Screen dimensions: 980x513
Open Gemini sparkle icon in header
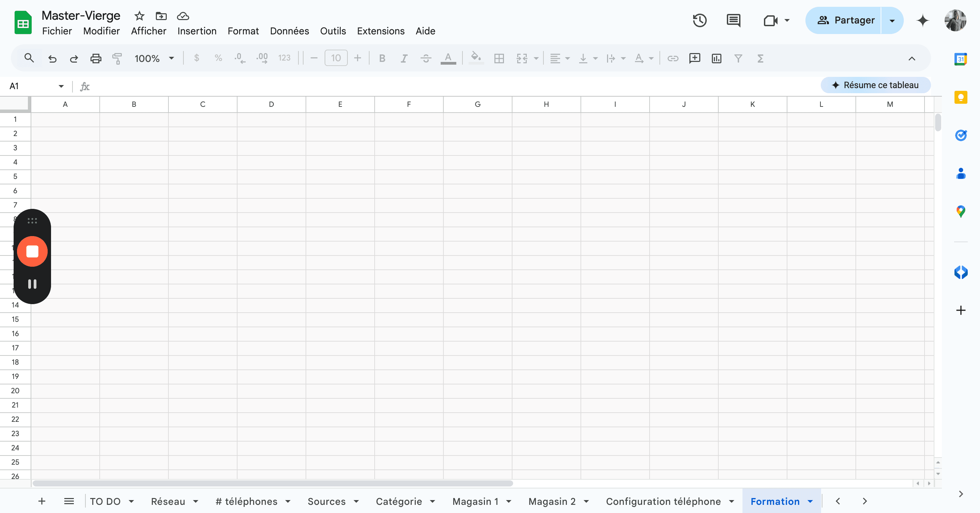[922, 20]
